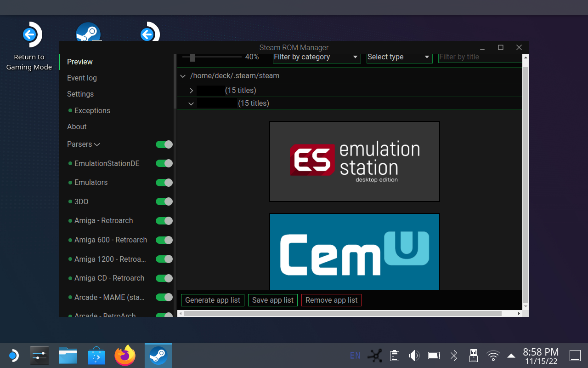This screenshot has width=588, height=368.
Task: Open the Select type dropdown
Action: [x=399, y=57]
